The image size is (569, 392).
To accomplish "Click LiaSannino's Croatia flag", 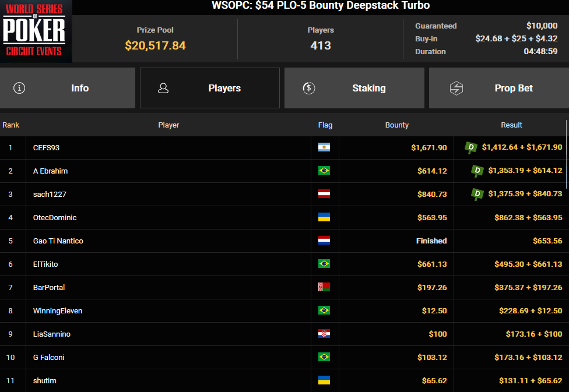I will click(324, 334).
